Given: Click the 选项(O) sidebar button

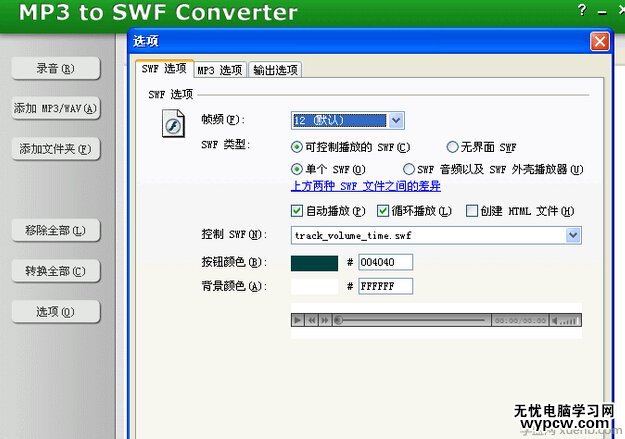Looking at the screenshot, I should coord(55,311).
